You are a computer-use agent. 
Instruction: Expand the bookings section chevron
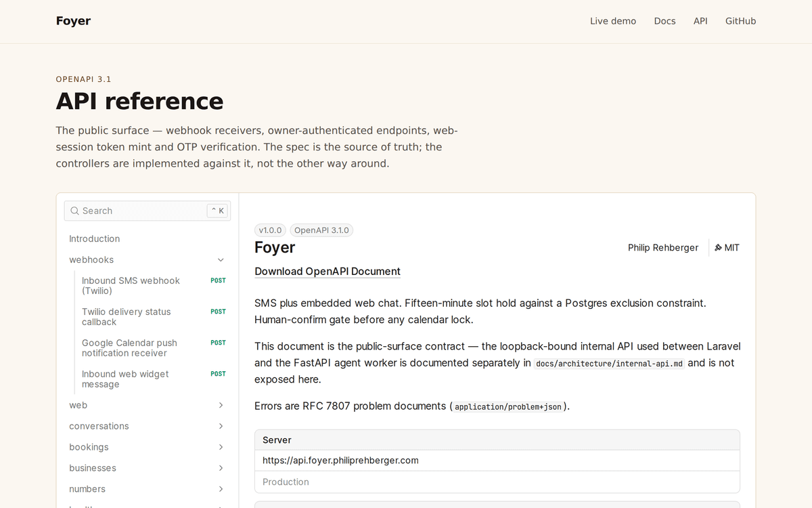pos(221,447)
